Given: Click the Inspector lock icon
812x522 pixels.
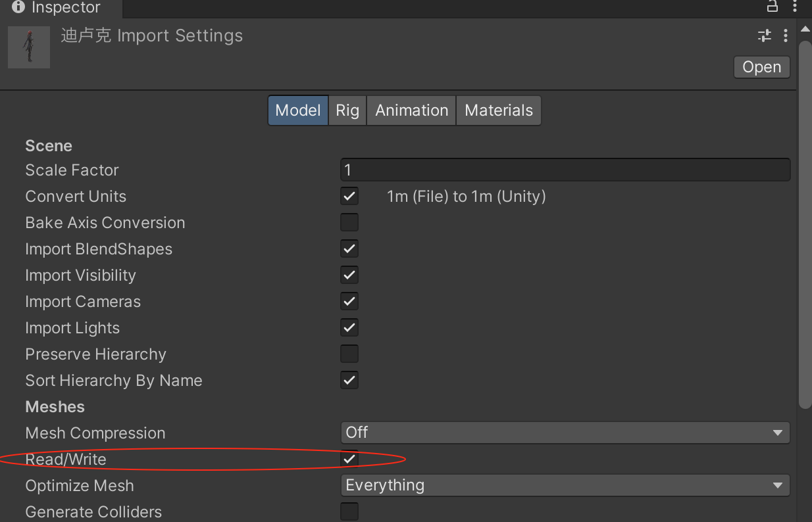Looking at the screenshot, I should click(773, 7).
